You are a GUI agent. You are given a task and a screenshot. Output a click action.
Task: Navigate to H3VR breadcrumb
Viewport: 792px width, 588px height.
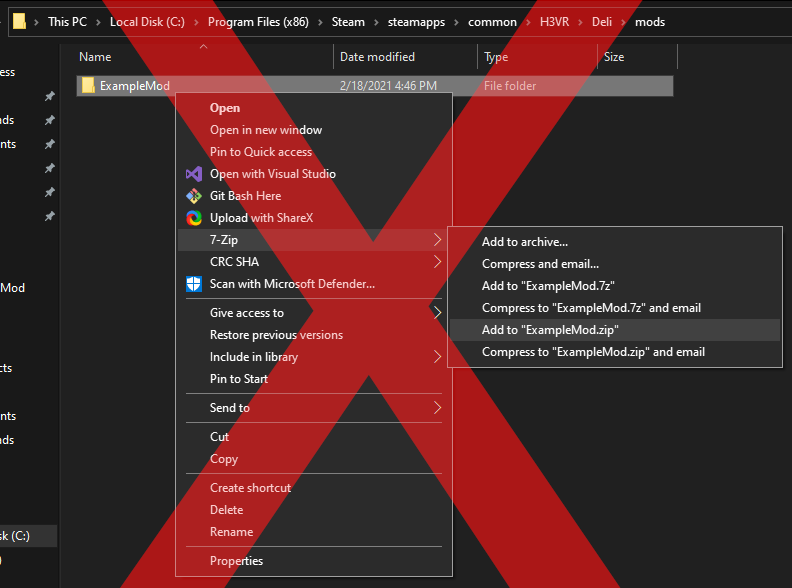554,22
